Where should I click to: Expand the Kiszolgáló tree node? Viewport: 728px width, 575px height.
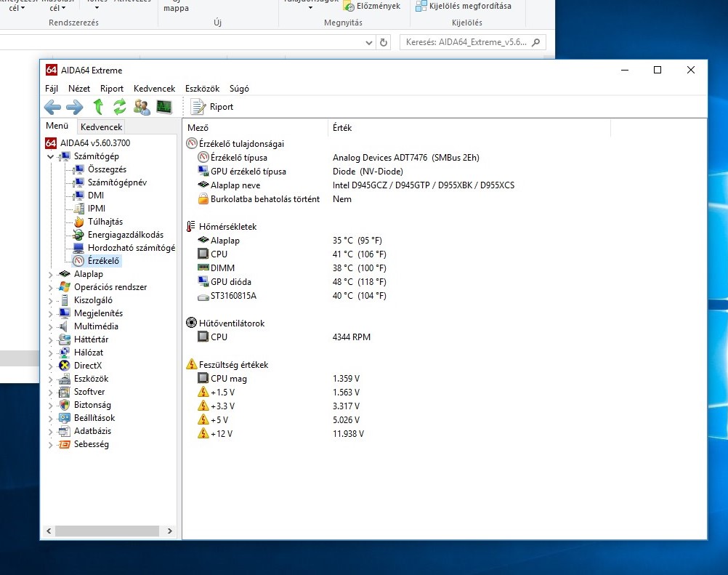(51, 300)
